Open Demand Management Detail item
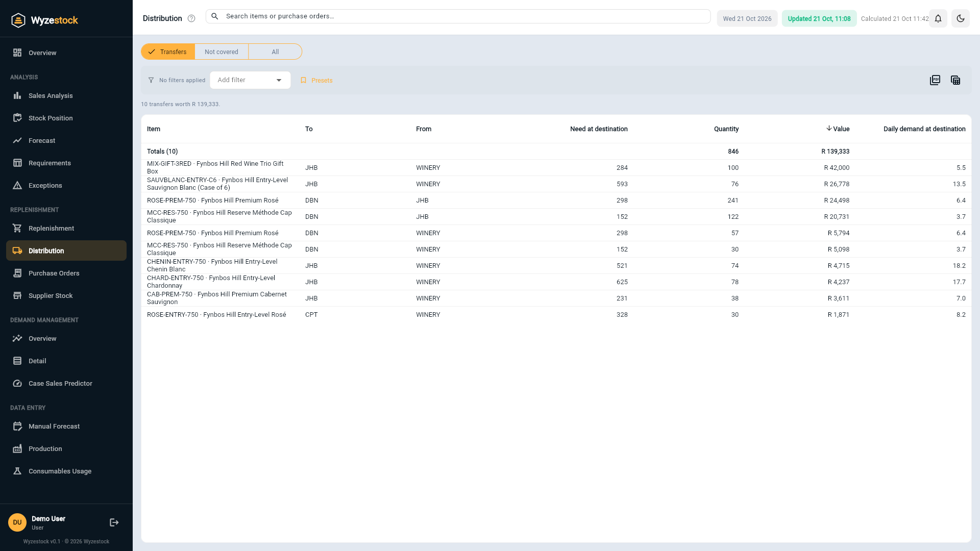 [x=66, y=361]
